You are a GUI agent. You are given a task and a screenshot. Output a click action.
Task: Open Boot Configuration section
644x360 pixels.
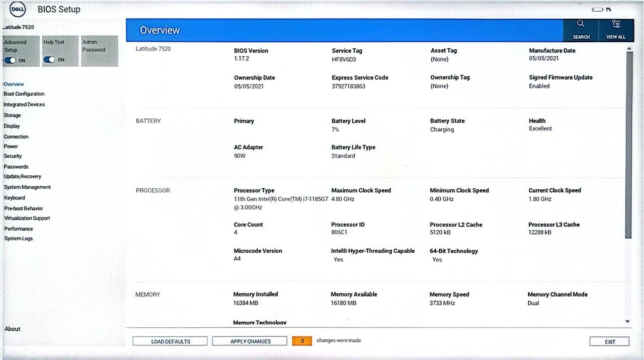(24, 94)
